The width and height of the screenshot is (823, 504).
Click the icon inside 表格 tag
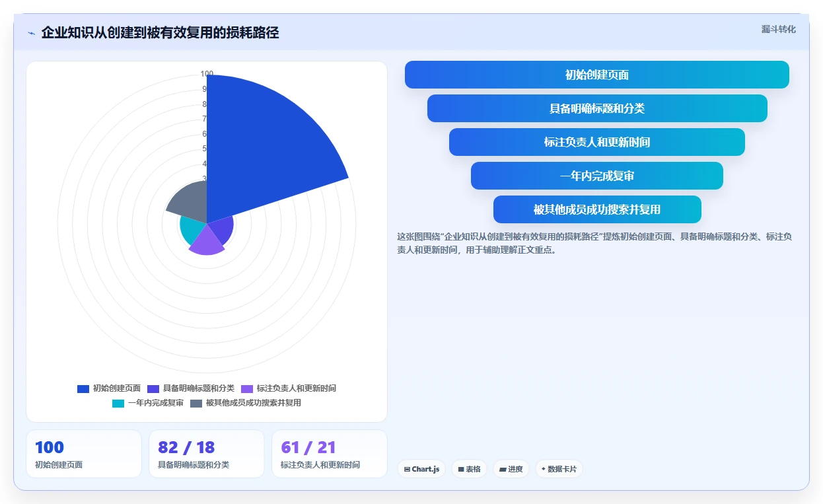tap(461, 470)
